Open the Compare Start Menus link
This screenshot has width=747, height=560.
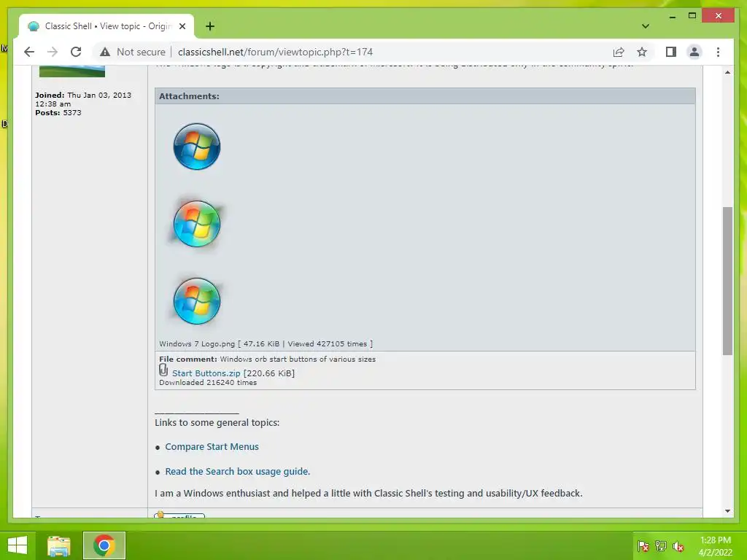212,447
